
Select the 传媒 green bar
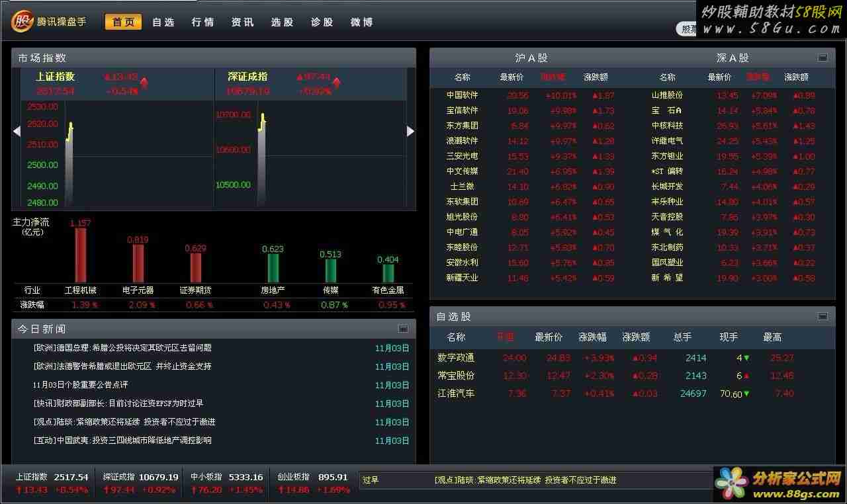point(331,271)
